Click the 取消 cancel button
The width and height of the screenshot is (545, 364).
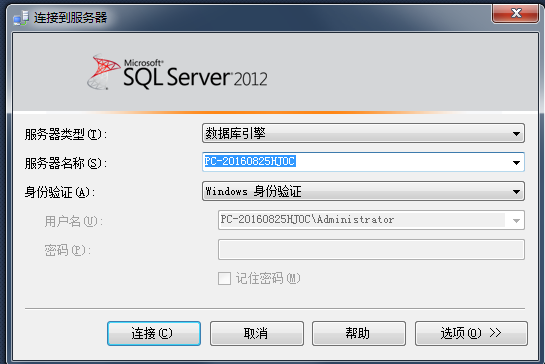pos(257,333)
